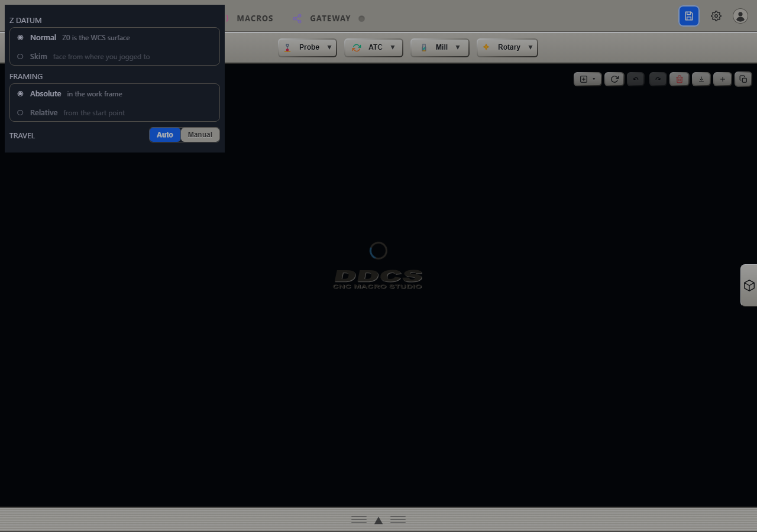The height and width of the screenshot is (532, 757).
Task: Set travel to Auto
Action: (x=165, y=135)
